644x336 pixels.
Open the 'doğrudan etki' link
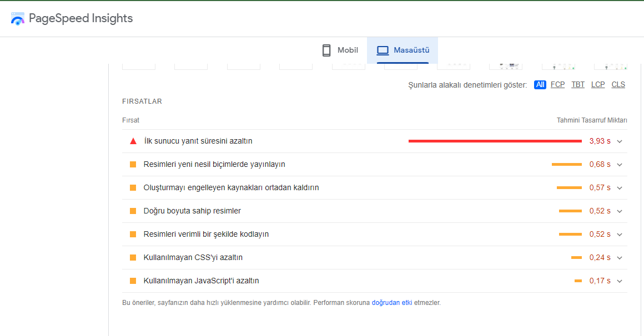[392, 303]
